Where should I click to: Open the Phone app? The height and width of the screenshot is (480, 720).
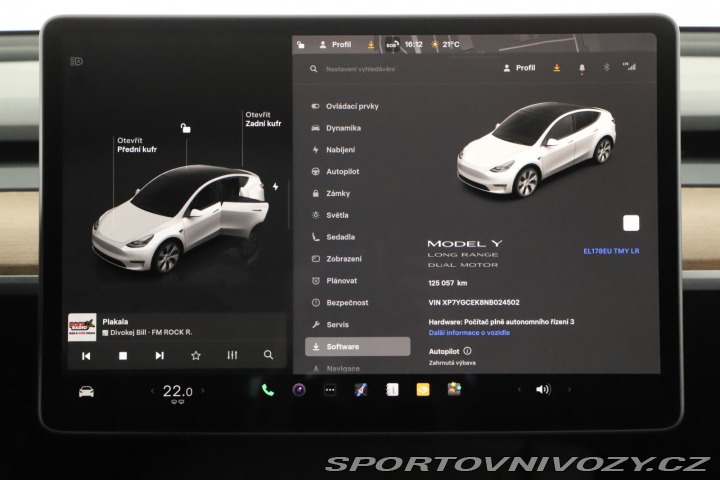268,390
